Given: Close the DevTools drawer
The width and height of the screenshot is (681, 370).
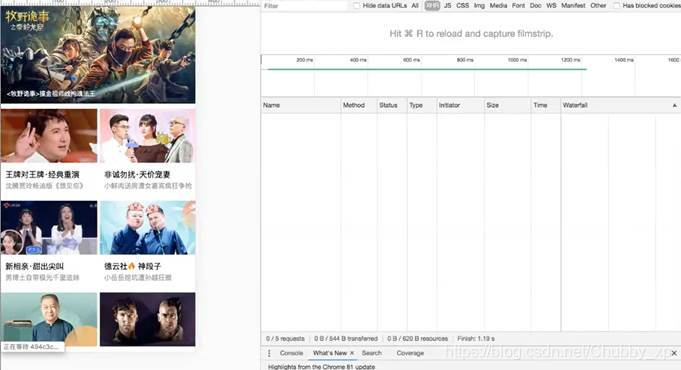Looking at the screenshot, I should coord(674,353).
